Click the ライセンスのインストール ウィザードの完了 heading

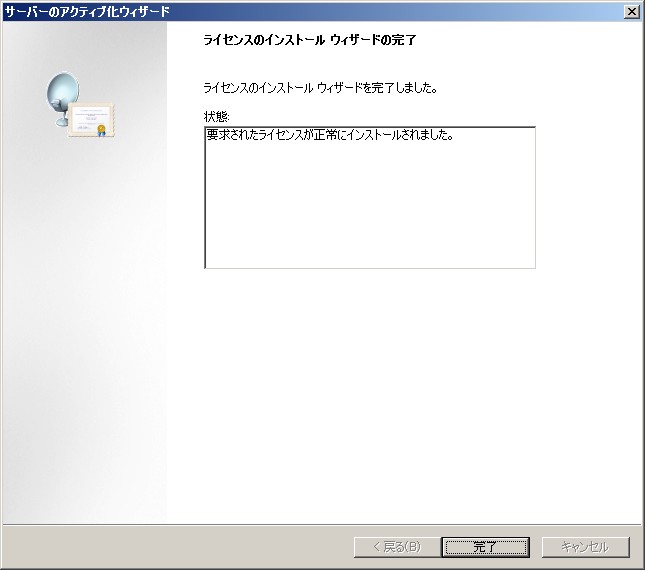tap(309, 41)
